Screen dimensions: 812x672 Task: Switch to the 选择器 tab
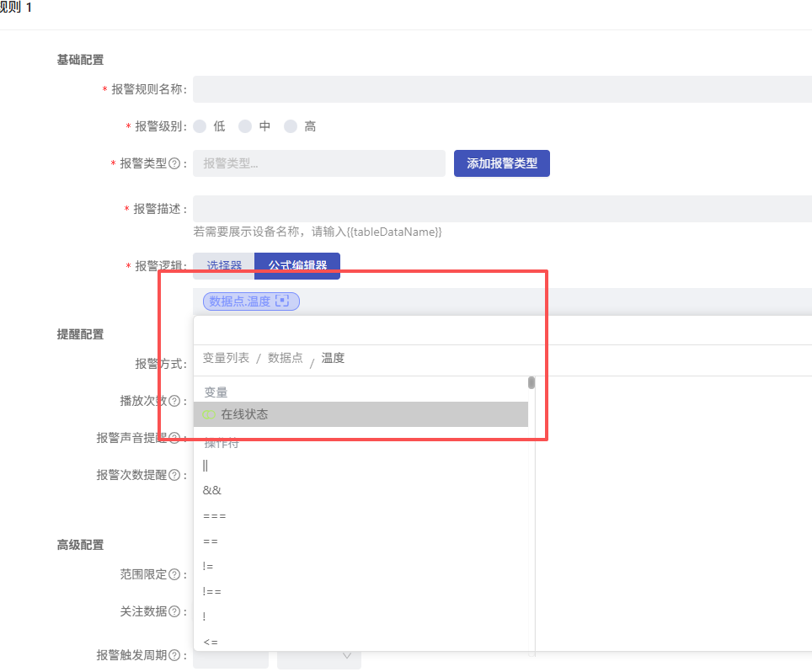pos(224,265)
